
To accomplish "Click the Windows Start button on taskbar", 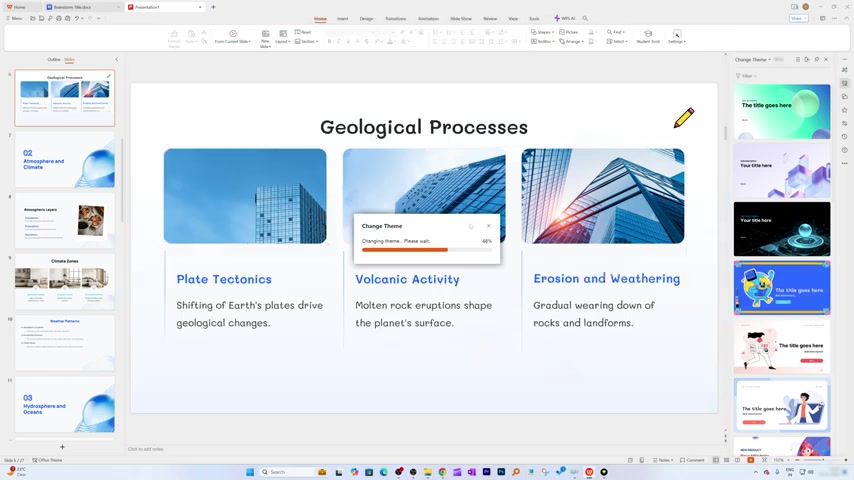I will 250,472.
